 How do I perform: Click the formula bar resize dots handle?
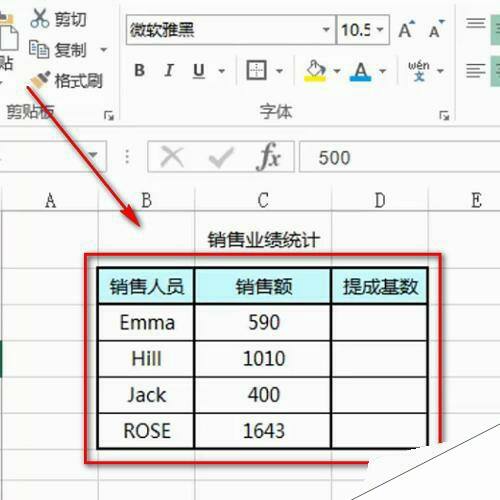[127, 157]
